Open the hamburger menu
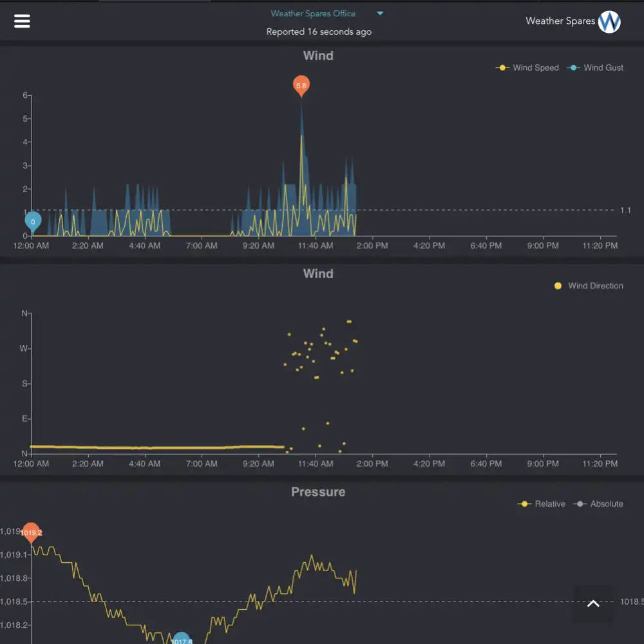 pos(22,21)
